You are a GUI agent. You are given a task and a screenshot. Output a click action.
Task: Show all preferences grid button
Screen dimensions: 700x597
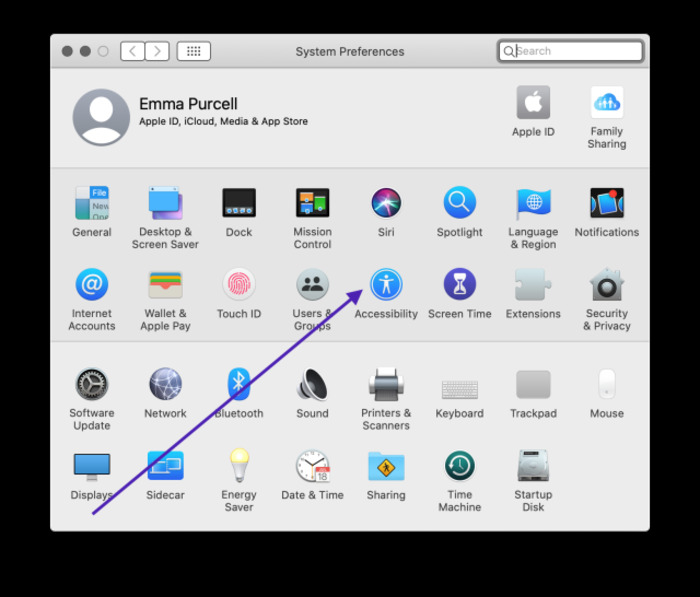[x=194, y=51]
